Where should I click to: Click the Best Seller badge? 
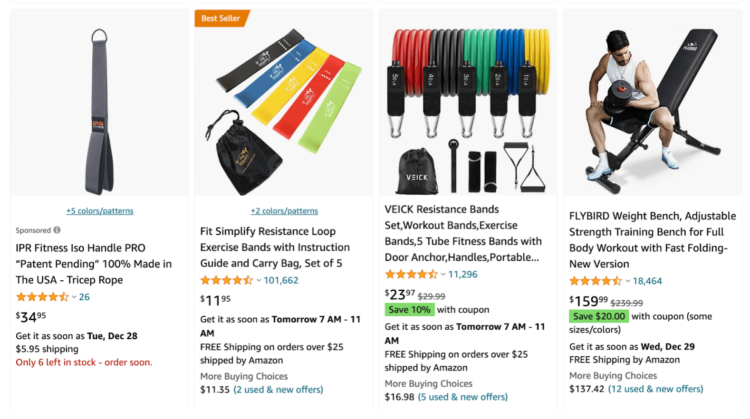click(222, 18)
